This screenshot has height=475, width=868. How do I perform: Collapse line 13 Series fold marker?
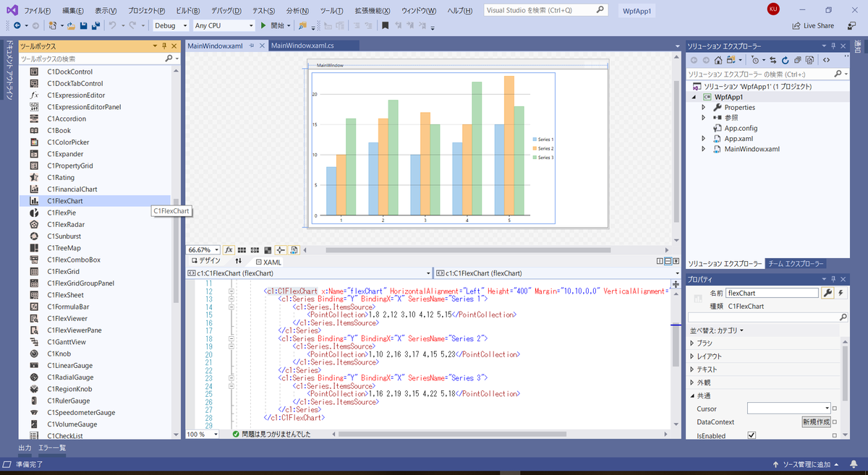pos(231,299)
